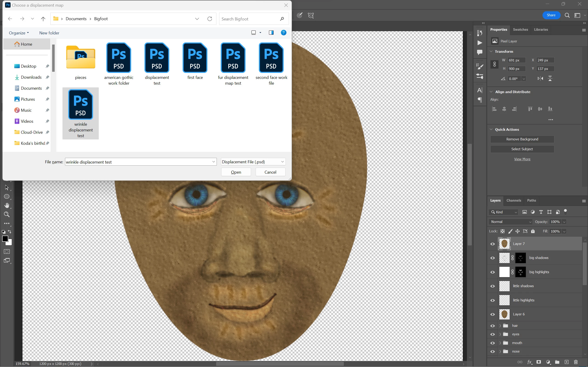The width and height of the screenshot is (588, 367).
Task: Click the Open button in the dialog
Action: coord(236,172)
